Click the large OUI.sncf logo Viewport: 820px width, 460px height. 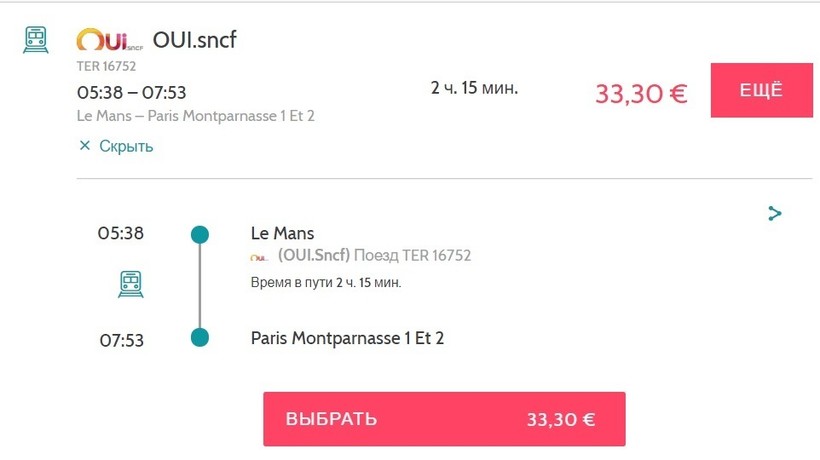tap(109, 41)
